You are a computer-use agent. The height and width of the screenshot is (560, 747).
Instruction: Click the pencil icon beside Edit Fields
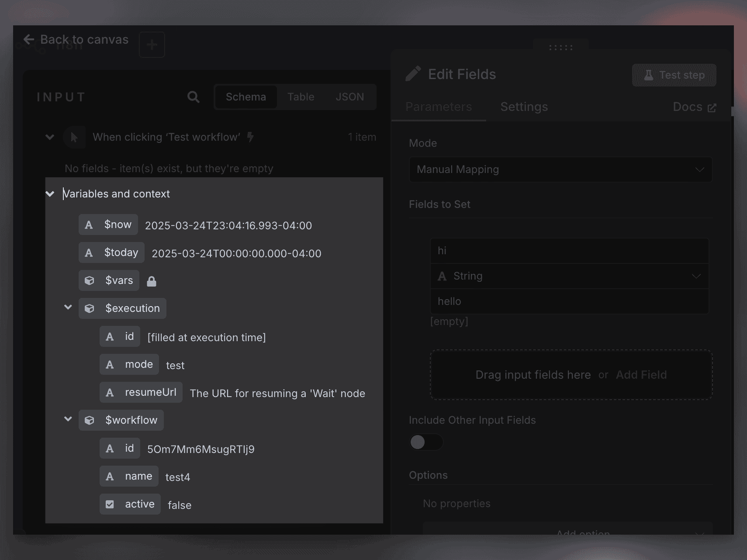(x=414, y=73)
